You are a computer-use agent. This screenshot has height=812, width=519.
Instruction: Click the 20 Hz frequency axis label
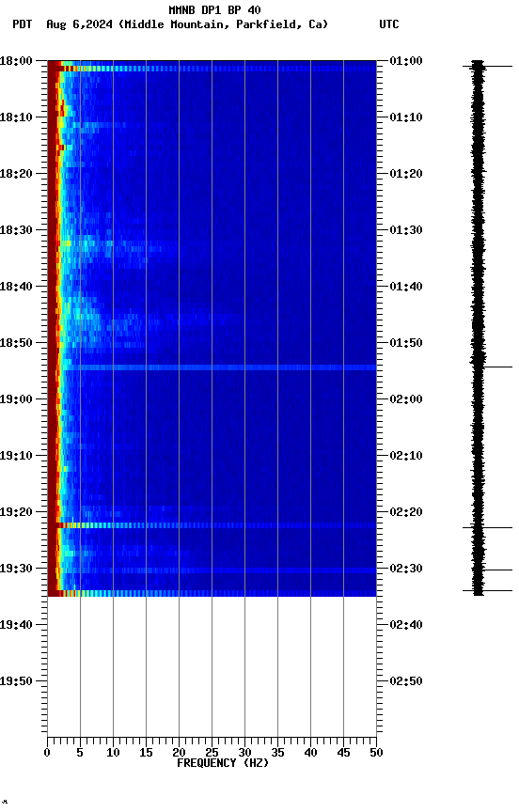tap(180, 753)
